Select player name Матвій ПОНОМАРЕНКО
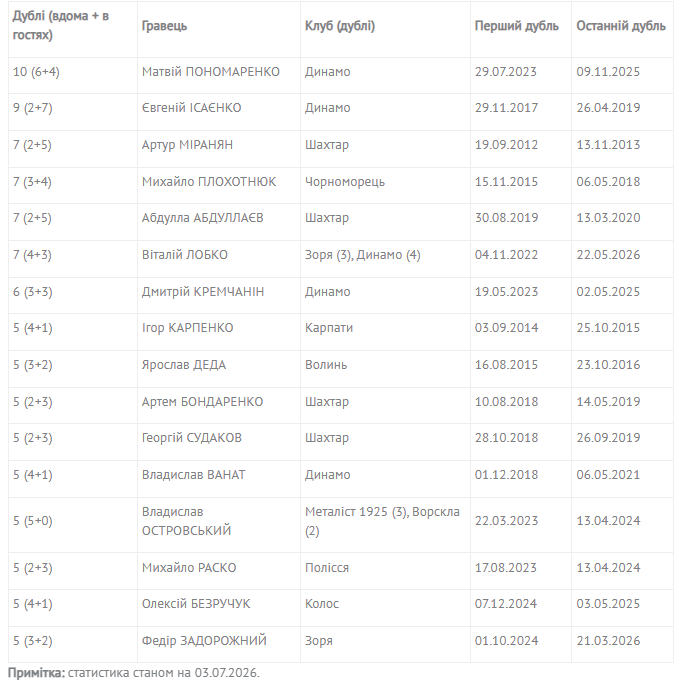 pos(210,72)
